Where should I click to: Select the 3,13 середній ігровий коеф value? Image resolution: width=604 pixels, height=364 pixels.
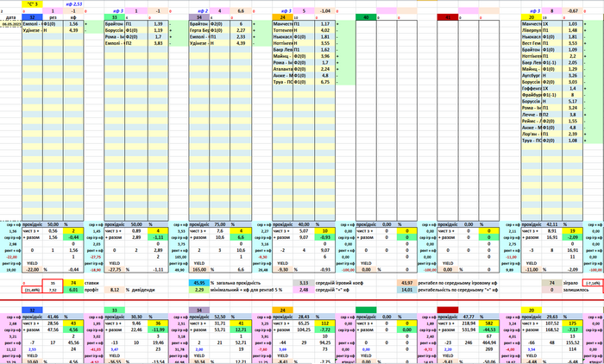304,283
